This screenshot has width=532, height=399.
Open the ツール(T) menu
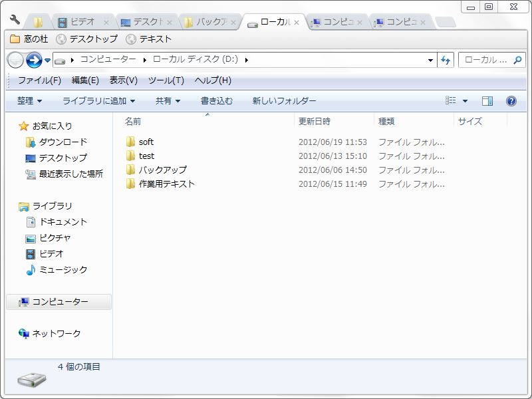click(x=166, y=80)
